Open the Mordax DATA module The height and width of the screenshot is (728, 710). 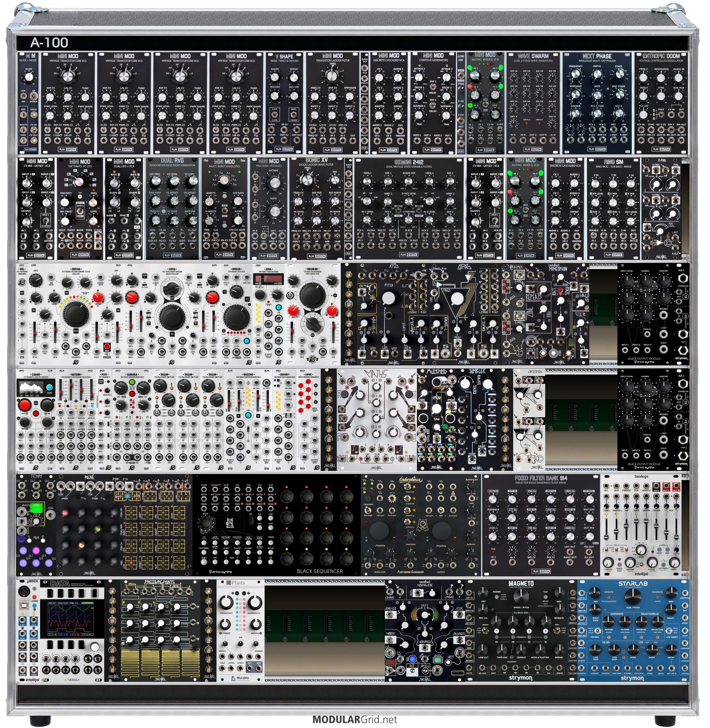click(72, 631)
